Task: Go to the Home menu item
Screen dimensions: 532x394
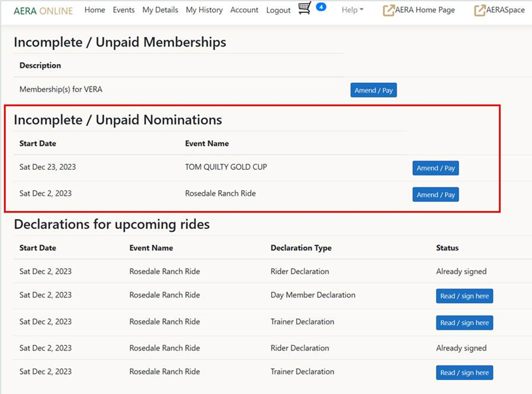Action: 95,10
